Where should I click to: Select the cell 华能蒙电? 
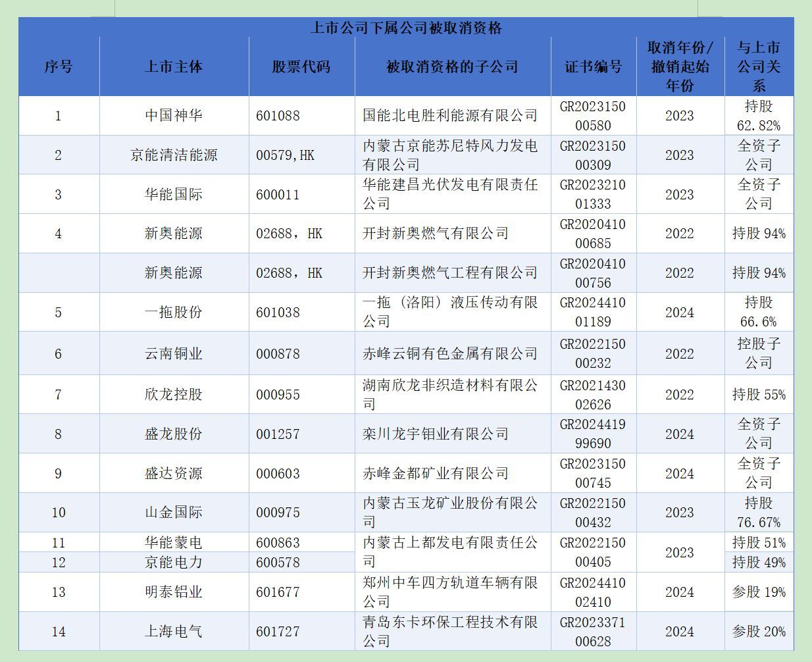[174, 542]
